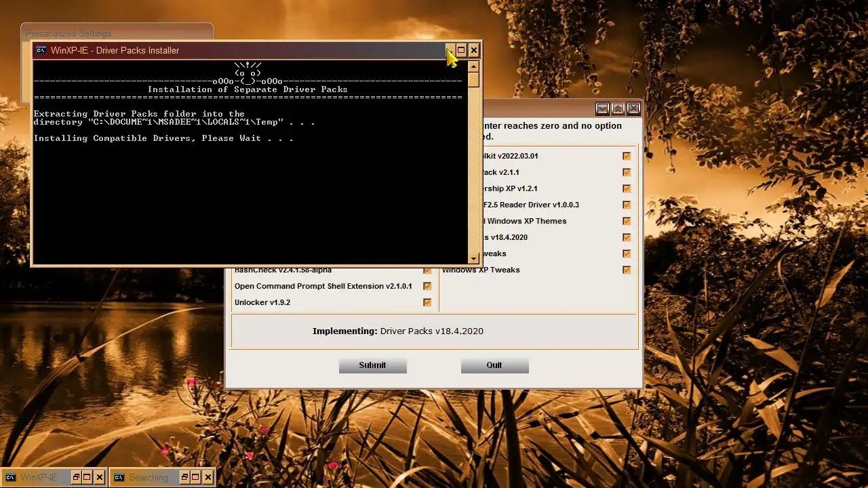The width and height of the screenshot is (868, 488).
Task: Click the 'Implementing: Driver Packs v18.4.2020' status text
Action: click(x=397, y=331)
